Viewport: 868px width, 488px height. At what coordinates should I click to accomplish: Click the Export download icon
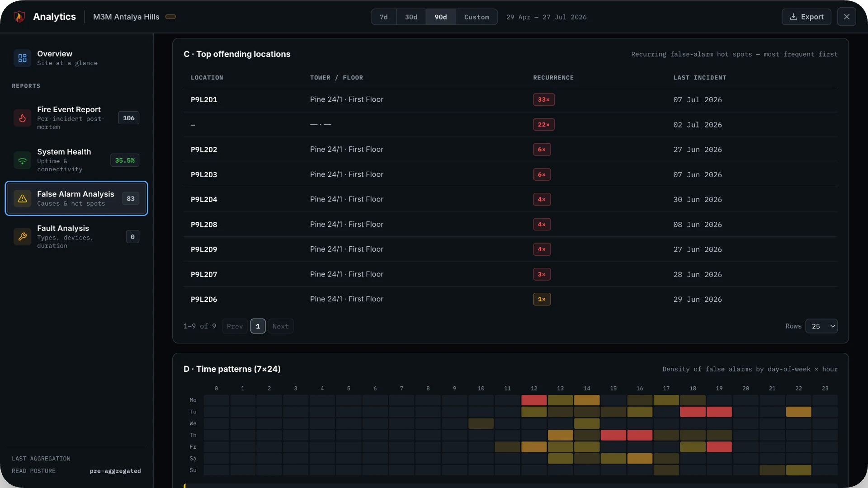[x=793, y=17]
